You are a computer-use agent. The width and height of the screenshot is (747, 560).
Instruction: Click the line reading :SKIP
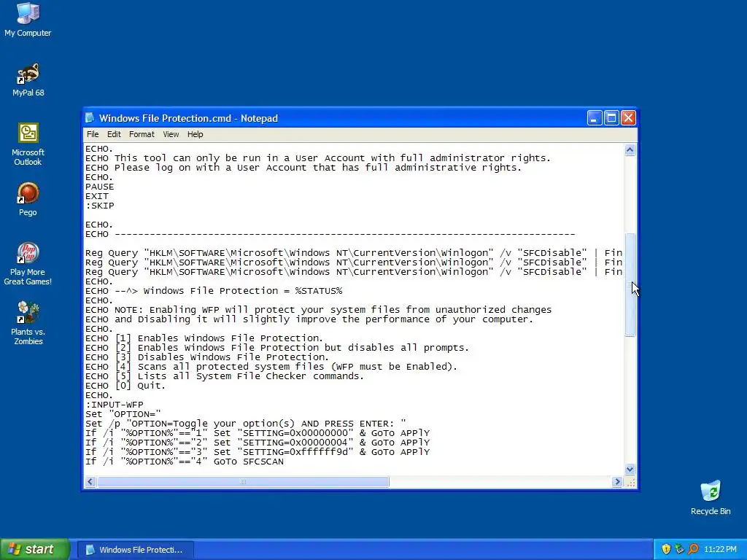[x=99, y=206]
